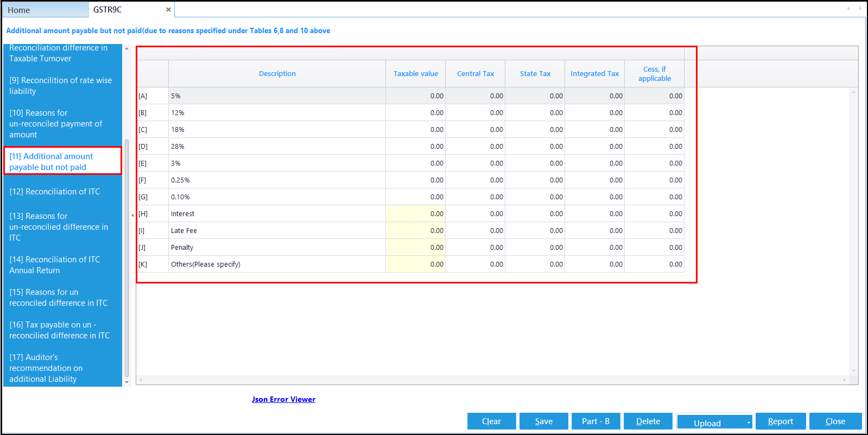
Task: Click the Clear button
Action: [491, 421]
